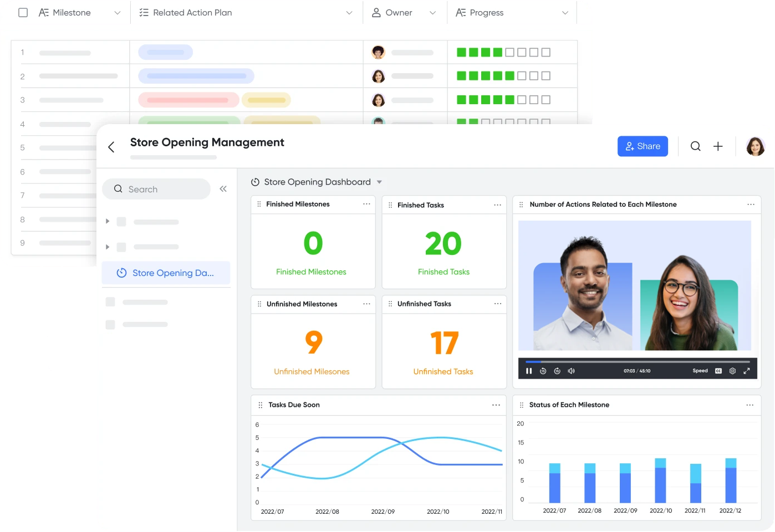Open the Progress column dropdown arrow
The image size is (775, 532).
[x=565, y=13]
